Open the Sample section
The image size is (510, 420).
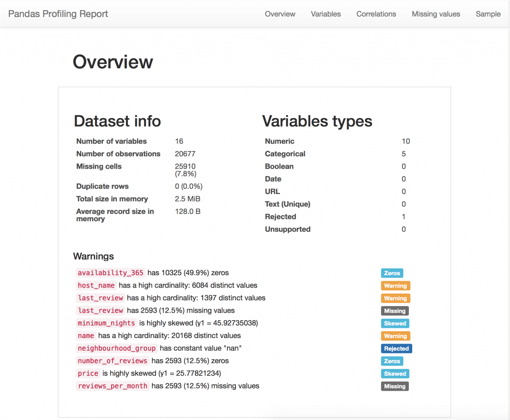pyautogui.click(x=488, y=14)
